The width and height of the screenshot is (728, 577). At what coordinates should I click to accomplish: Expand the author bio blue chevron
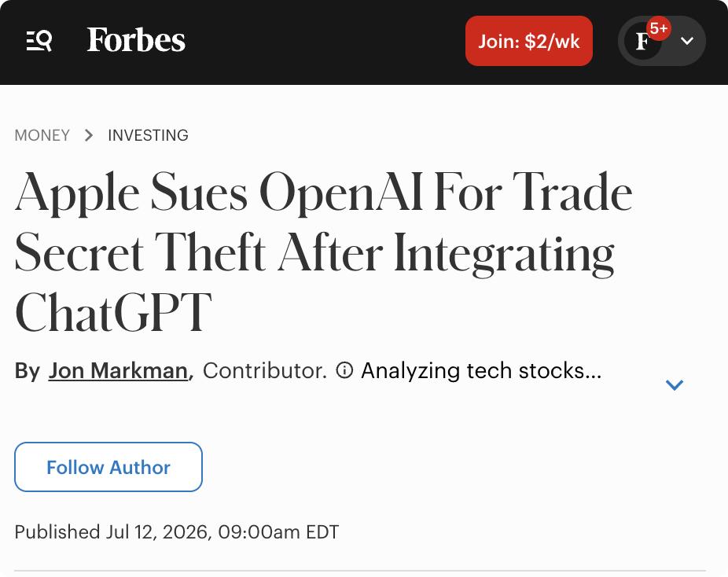pyautogui.click(x=674, y=384)
